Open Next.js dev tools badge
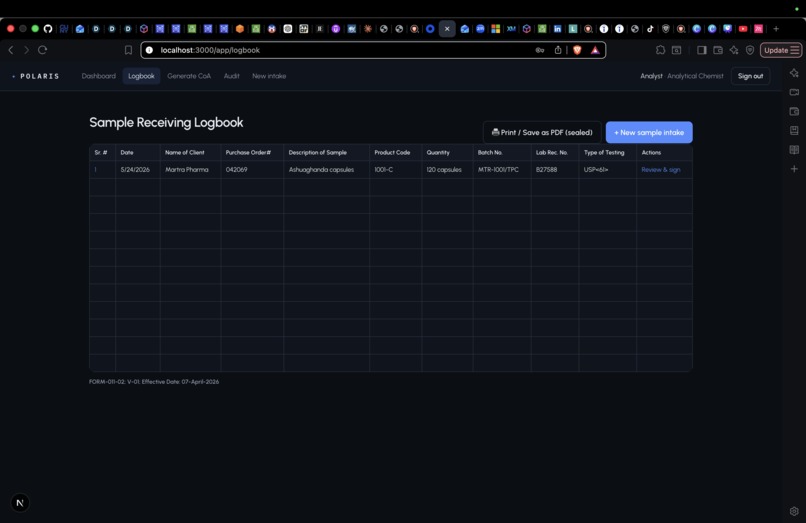This screenshot has width=806, height=523. [x=20, y=503]
